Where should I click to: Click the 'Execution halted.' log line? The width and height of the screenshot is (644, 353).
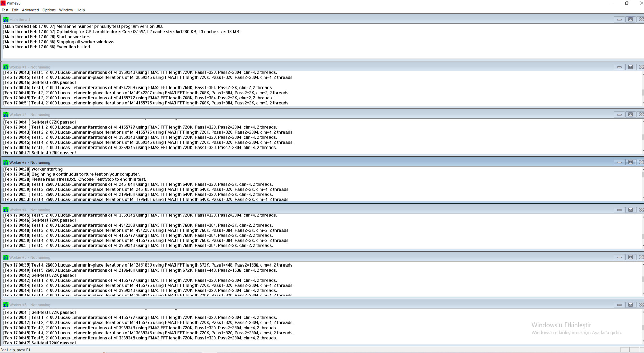pyautogui.click(x=47, y=47)
